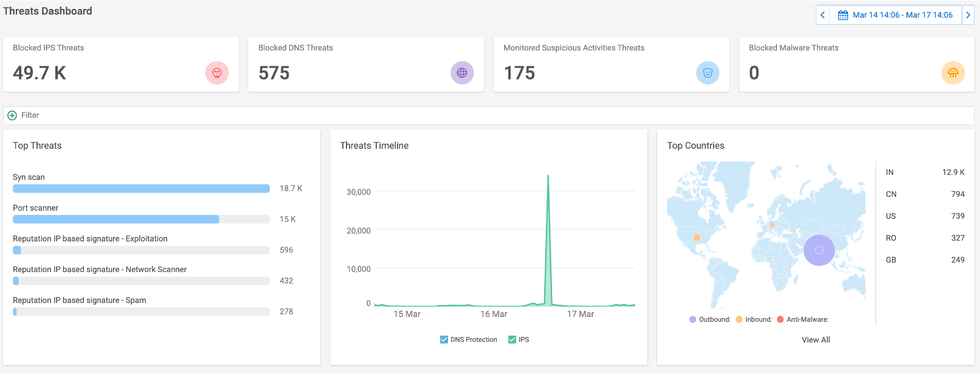
Task: Click the timeline spike peak
Action: coord(548,177)
